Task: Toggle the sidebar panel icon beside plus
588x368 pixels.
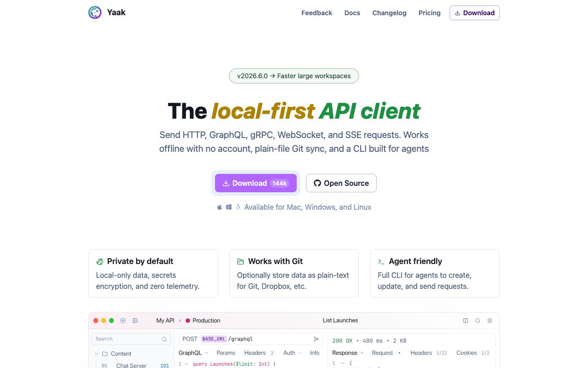Action: click(135, 321)
